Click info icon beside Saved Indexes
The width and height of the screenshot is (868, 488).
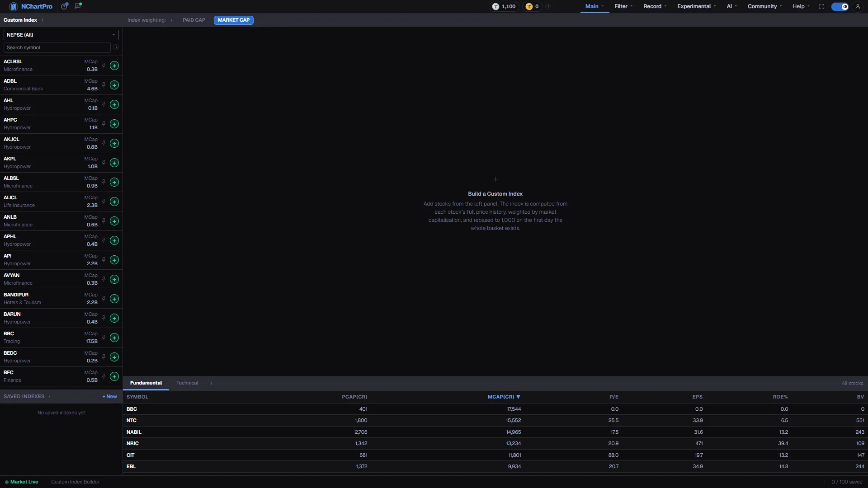point(50,396)
